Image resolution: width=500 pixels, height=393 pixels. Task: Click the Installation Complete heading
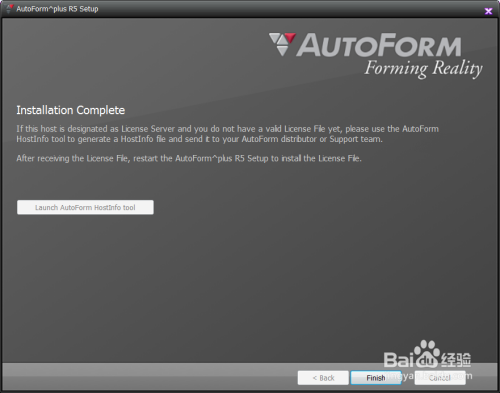pos(71,110)
